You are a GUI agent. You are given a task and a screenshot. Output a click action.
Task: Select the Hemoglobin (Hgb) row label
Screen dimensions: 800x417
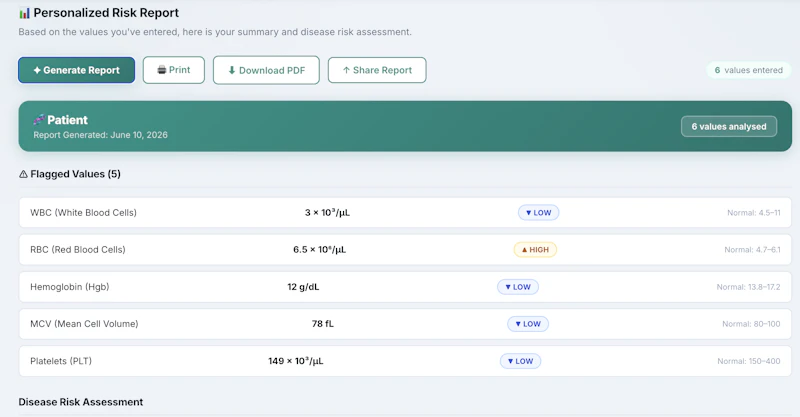point(69,287)
